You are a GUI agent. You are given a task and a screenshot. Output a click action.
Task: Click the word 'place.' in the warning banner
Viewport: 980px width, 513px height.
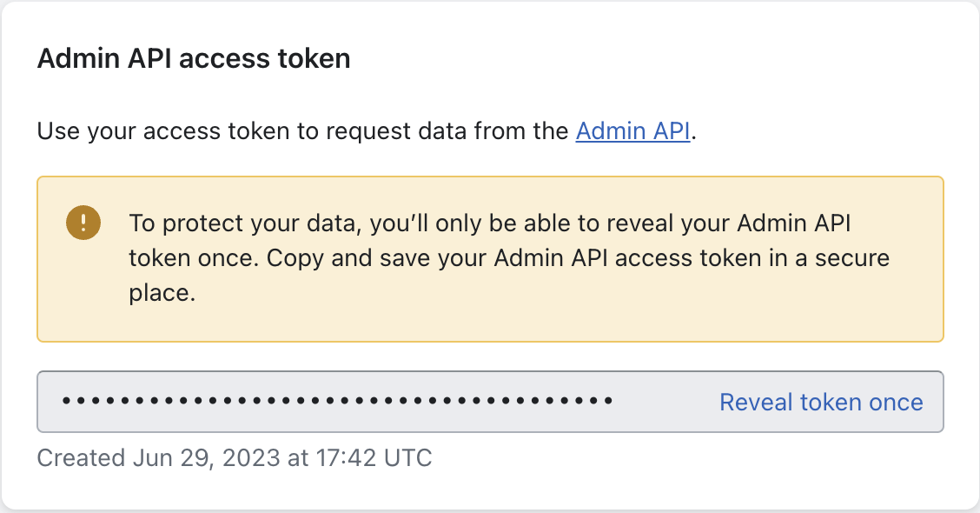click(x=162, y=293)
